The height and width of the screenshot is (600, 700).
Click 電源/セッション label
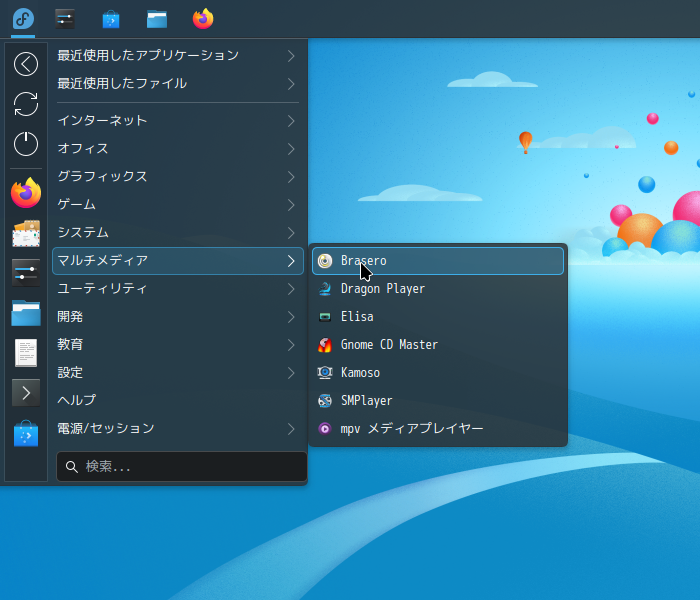pos(106,429)
